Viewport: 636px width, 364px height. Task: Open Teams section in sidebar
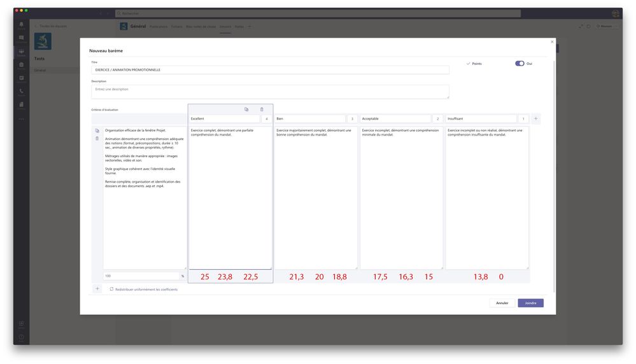tap(22, 52)
